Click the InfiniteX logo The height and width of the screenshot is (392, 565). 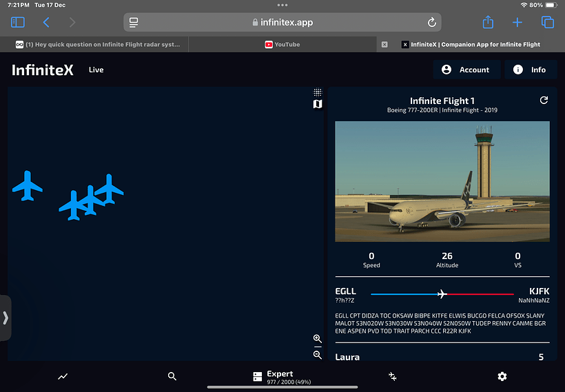click(43, 70)
